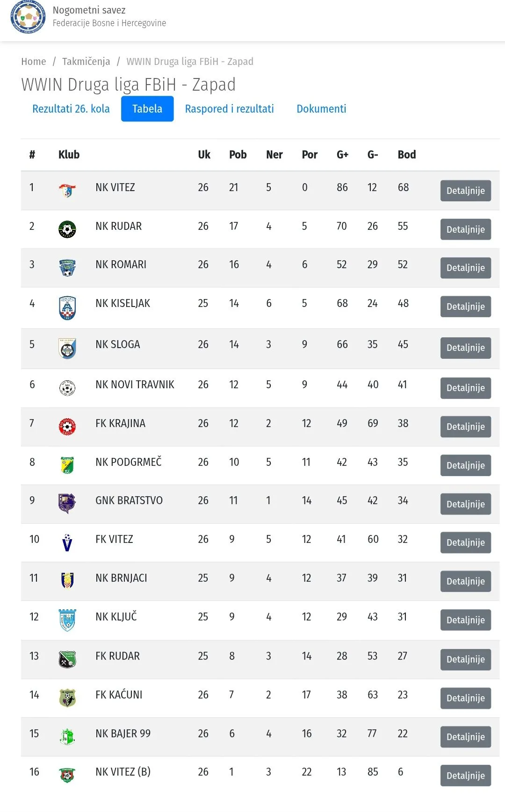Click the FK Kaćuni club crest
This screenshot has width=505, height=812.
(x=67, y=698)
